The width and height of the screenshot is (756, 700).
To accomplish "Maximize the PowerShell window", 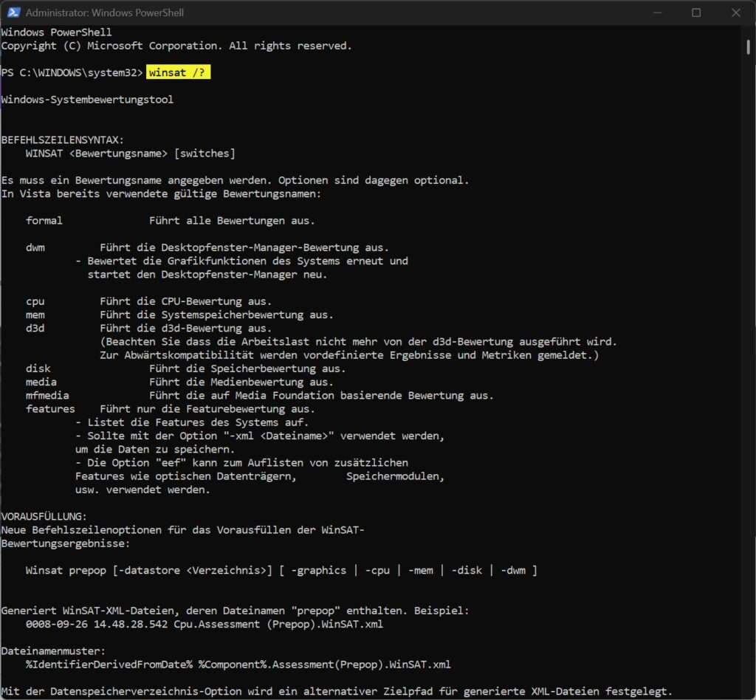I will click(696, 13).
